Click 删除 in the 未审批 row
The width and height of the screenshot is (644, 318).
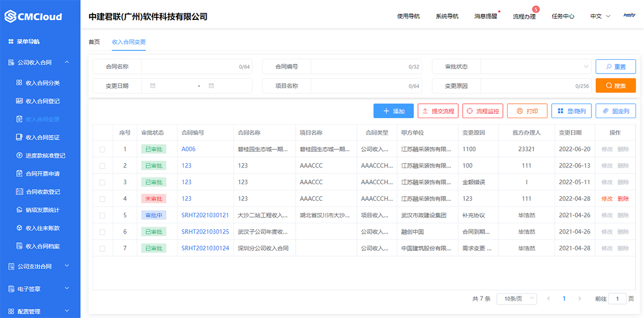pyautogui.click(x=623, y=199)
